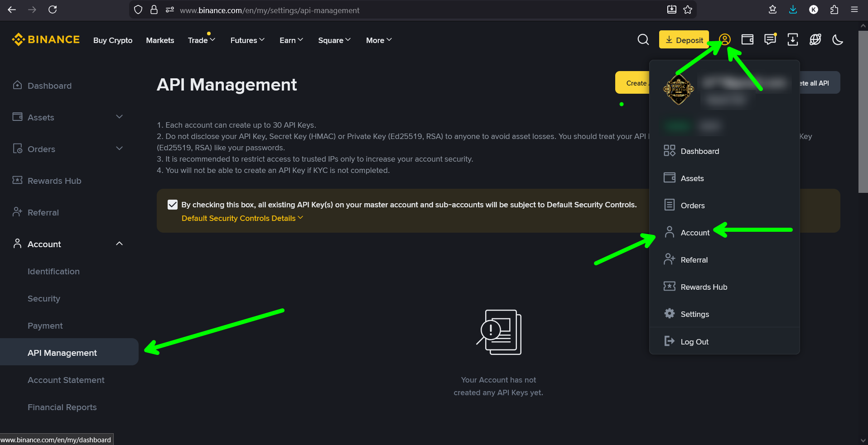Select Rewards Hub in profile dropdown
Screen dimensions: 868x445
(724, 287)
